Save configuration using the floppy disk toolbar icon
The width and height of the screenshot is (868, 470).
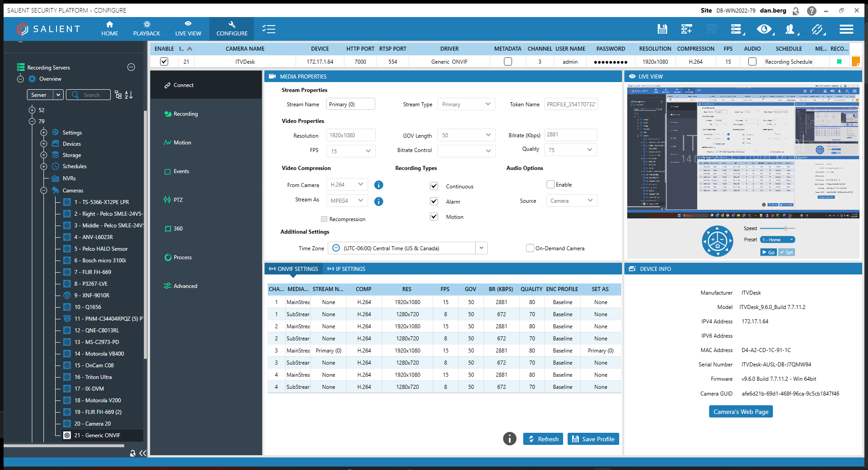pos(662,29)
